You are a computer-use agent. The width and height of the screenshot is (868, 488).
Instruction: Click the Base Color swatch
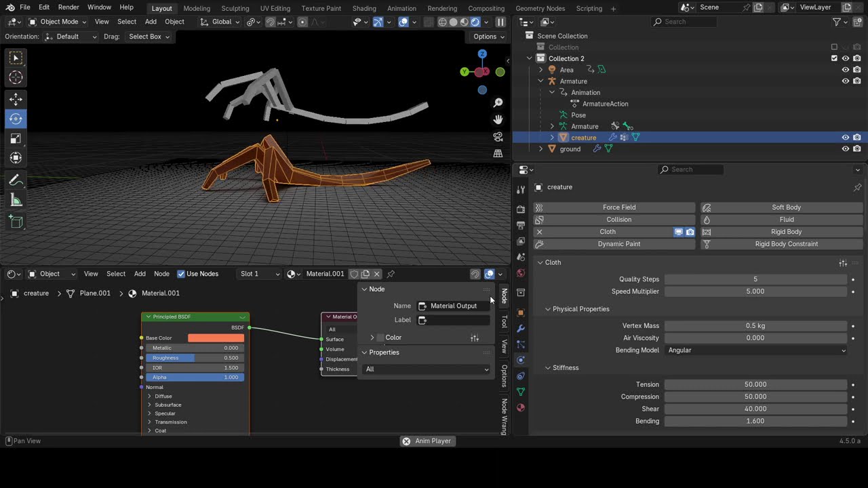point(216,338)
